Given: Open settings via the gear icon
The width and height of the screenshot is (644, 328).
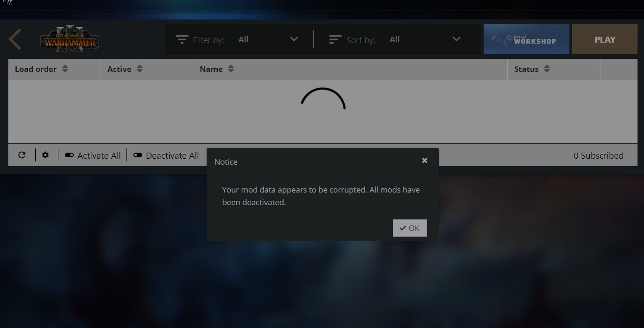Looking at the screenshot, I should (45, 155).
